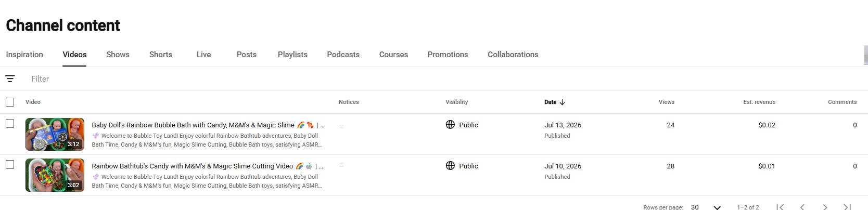Sort by the Views column header
The width and height of the screenshot is (868, 210).
click(x=666, y=102)
